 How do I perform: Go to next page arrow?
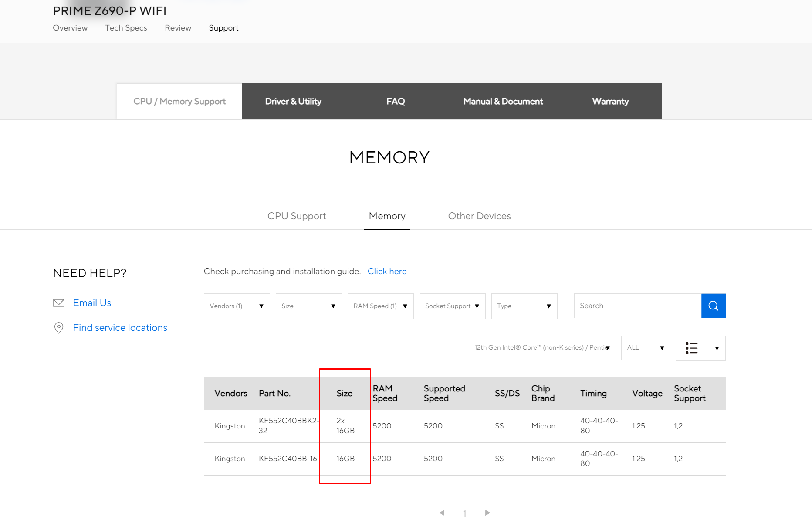point(487,513)
